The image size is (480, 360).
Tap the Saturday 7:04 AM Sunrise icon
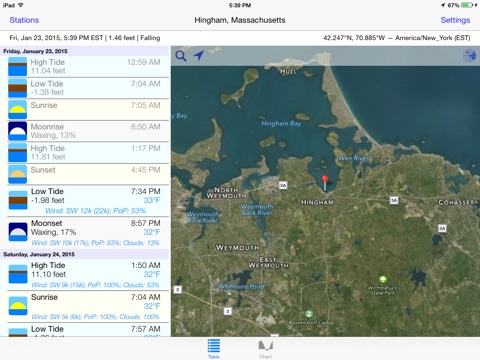click(18, 306)
